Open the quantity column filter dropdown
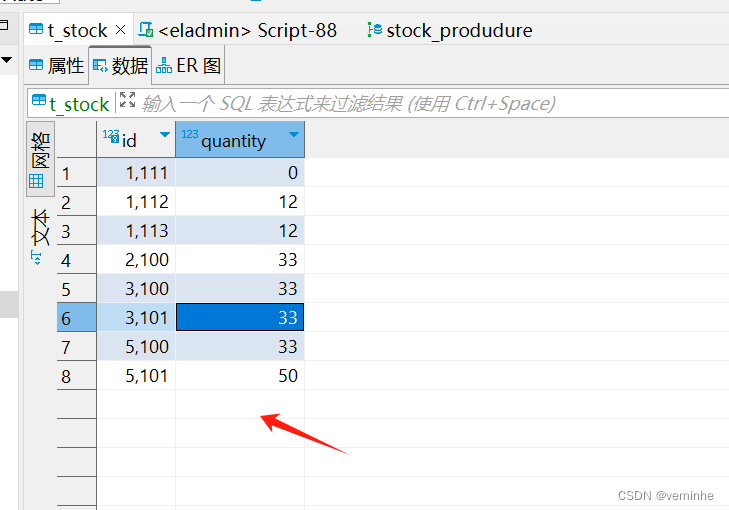The height and width of the screenshot is (510, 729). [293, 134]
